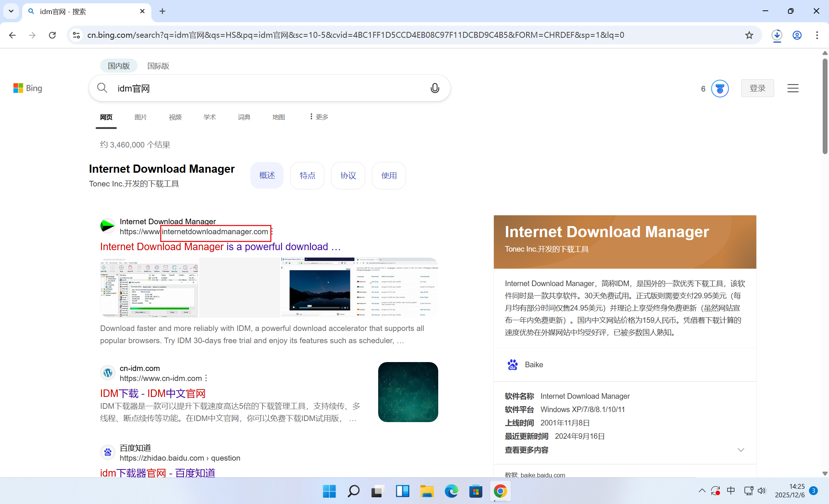
Task: Click the Bing Rewards medal icon
Action: (x=720, y=89)
